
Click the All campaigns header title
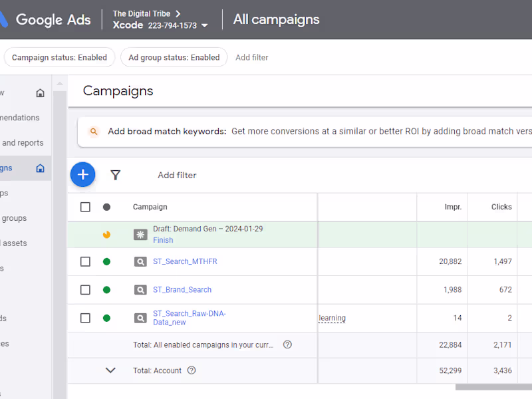(276, 19)
